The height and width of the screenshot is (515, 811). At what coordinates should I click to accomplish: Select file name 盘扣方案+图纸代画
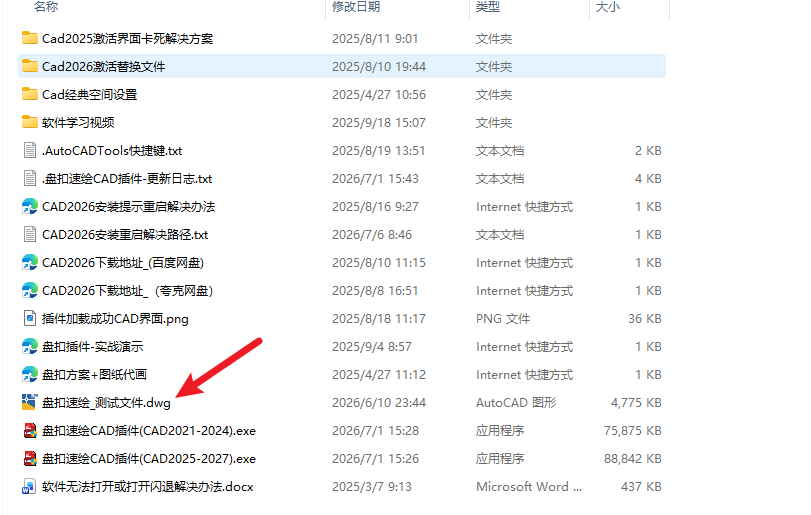pyautogui.click(x=94, y=374)
